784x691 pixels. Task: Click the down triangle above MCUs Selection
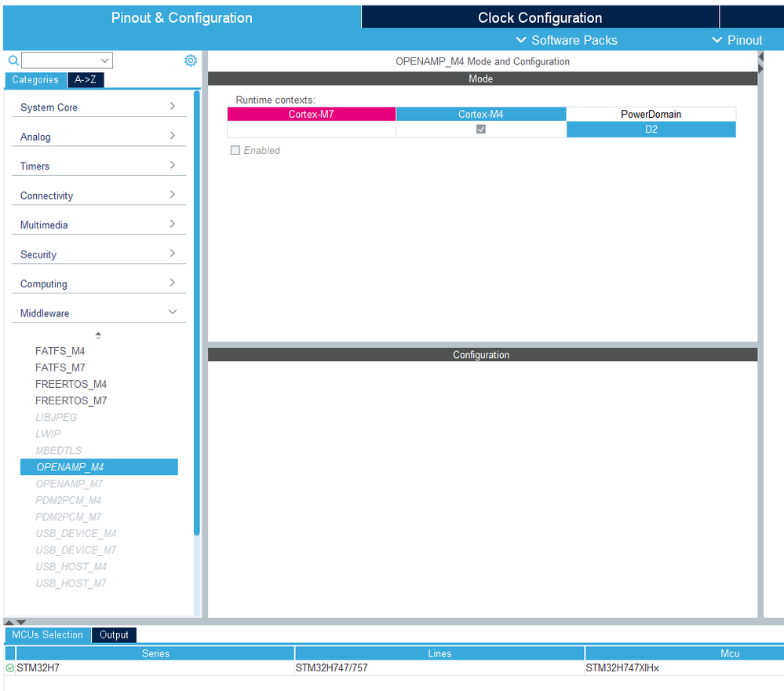click(x=21, y=623)
